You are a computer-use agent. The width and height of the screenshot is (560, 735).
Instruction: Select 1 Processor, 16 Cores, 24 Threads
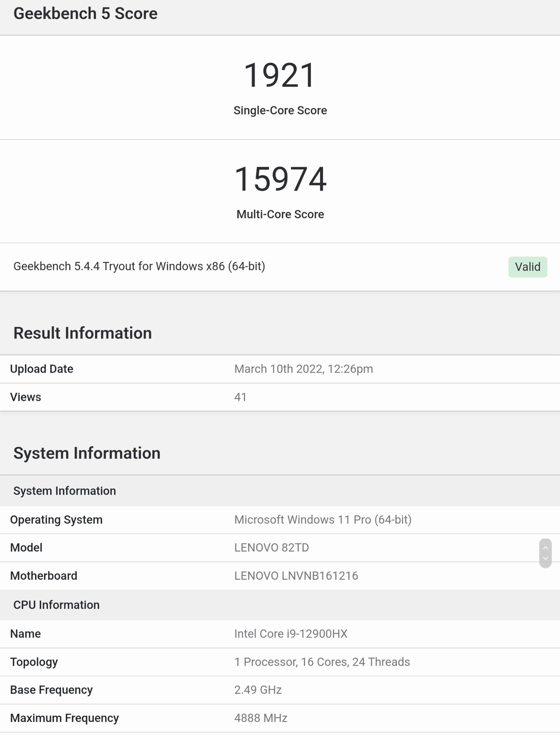pos(322,662)
